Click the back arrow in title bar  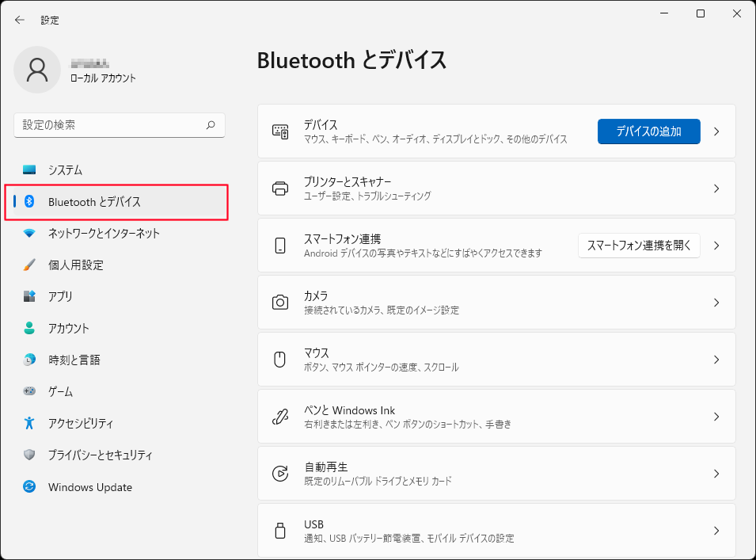coord(19,20)
